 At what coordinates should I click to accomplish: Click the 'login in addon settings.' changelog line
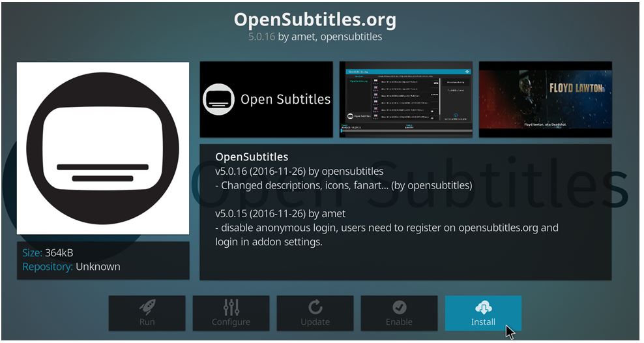(x=269, y=242)
